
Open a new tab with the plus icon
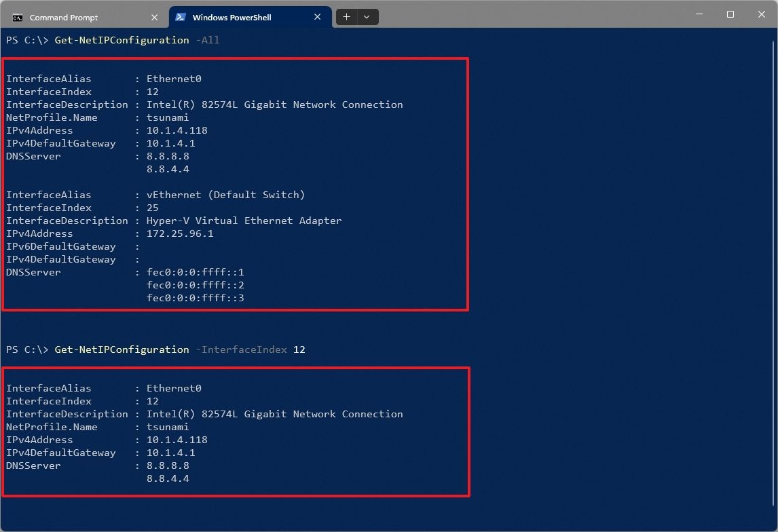click(346, 16)
